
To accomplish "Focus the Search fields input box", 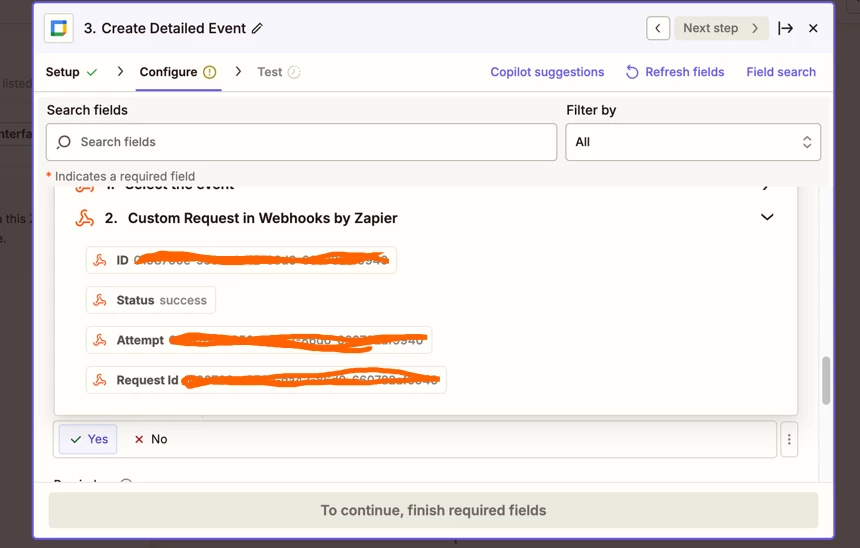I will coord(301,142).
